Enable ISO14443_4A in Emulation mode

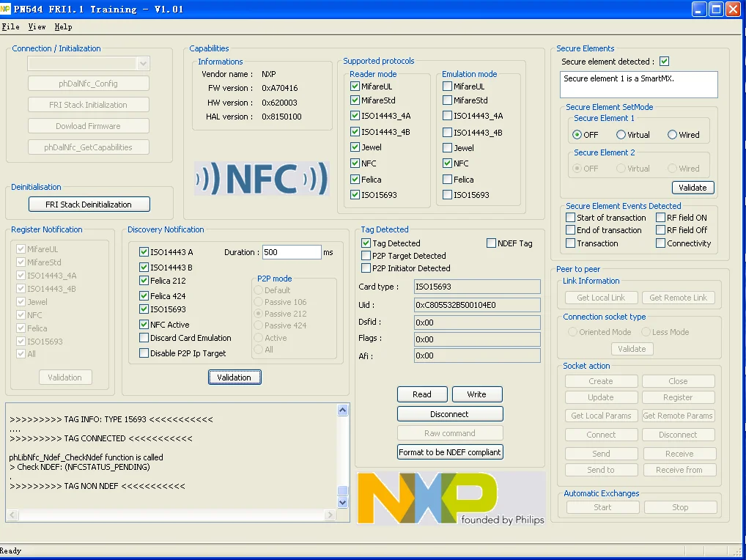(447, 116)
